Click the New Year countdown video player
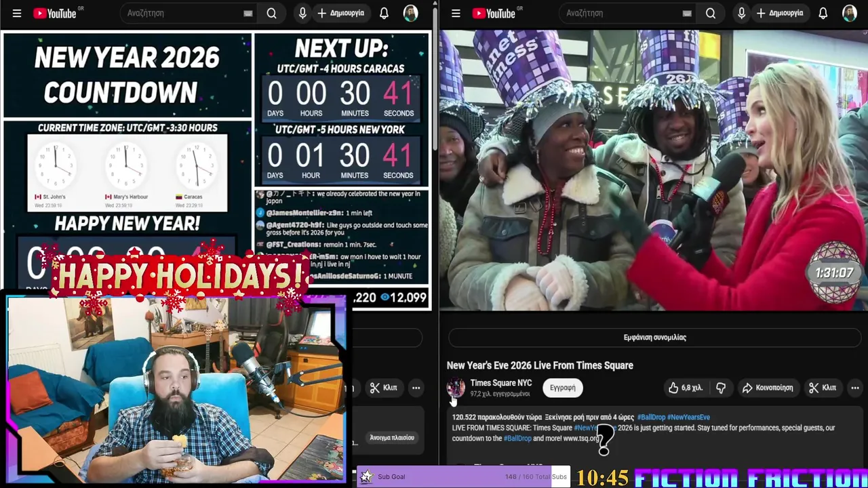Viewport: 868px width, 488px height. pyautogui.click(x=216, y=169)
